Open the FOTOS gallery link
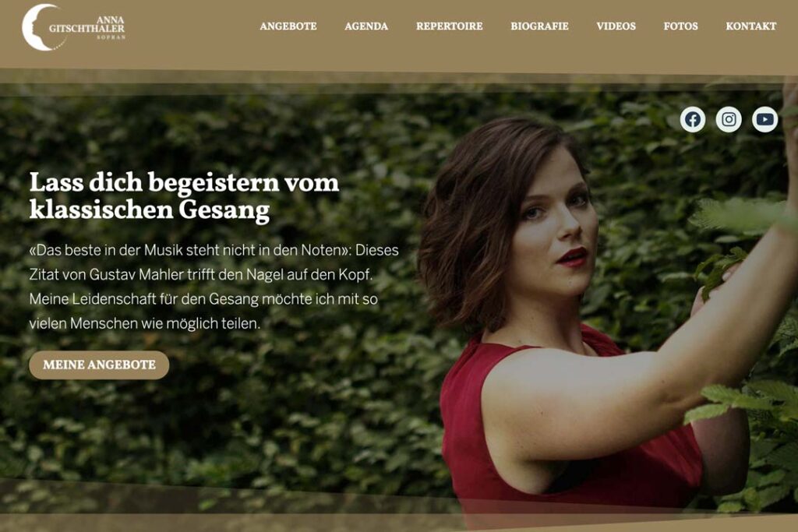This screenshot has height=532, width=798. [x=680, y=26]
